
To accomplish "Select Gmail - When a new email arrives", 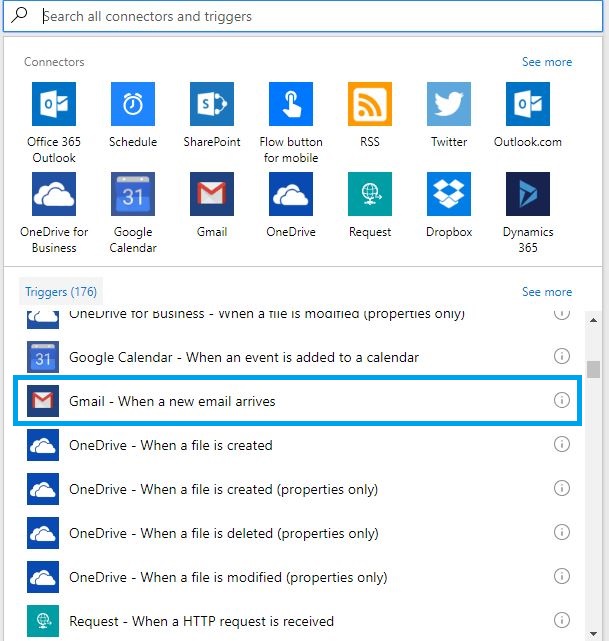I will pos(298,401).
